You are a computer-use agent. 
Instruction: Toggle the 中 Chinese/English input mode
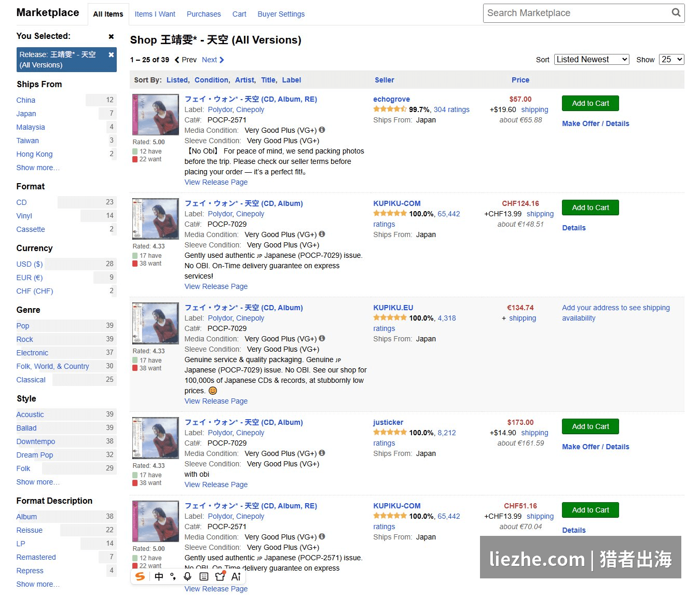159,576
